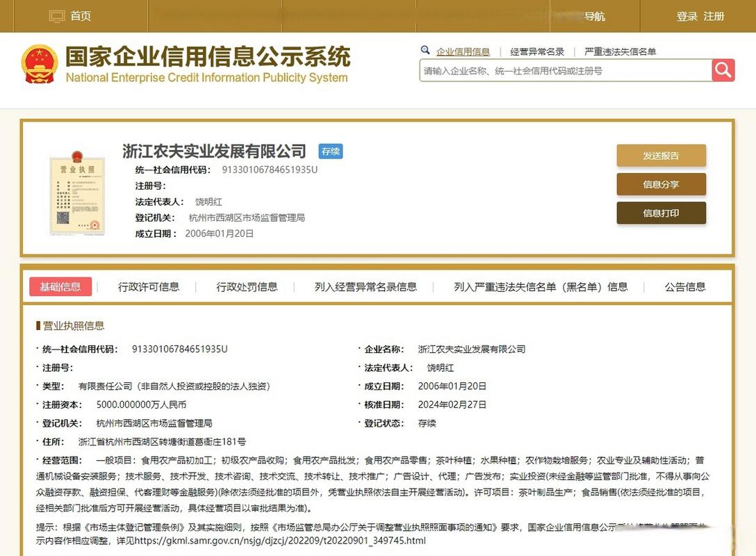Switch to the 公告信息 tab
This screenshot has height=556, width=756.
pos(684,286)
